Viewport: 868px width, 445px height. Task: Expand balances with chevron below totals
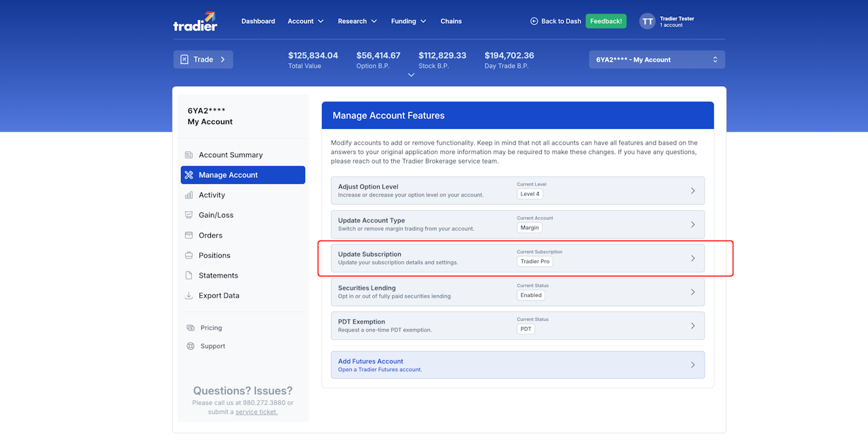(411, 75)
